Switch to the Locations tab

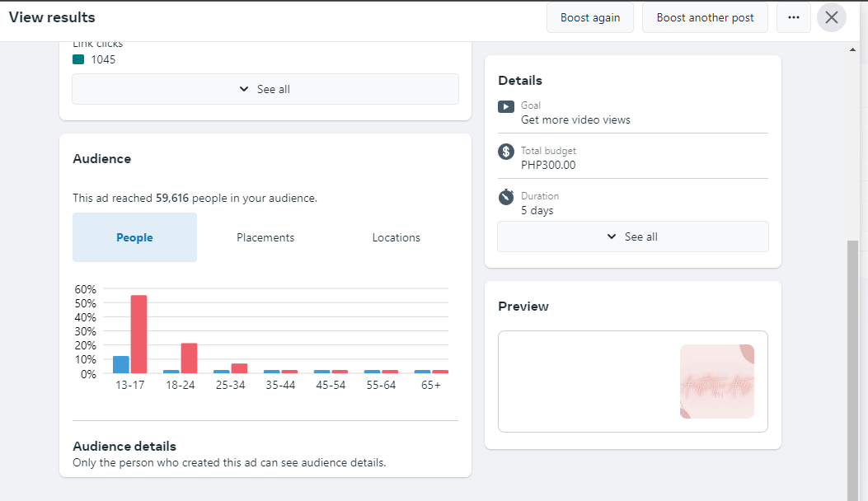coord(396,237)
